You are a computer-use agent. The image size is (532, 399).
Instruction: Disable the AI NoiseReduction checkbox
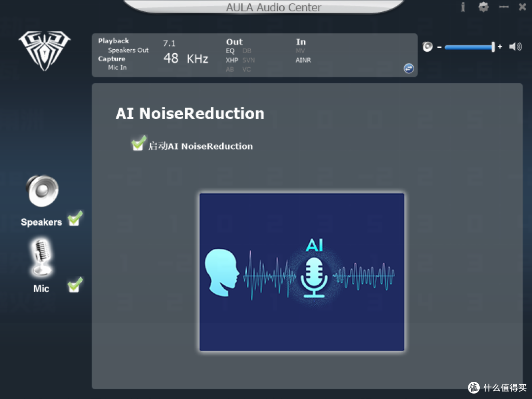pyautogui.click(x=138, y=143)
